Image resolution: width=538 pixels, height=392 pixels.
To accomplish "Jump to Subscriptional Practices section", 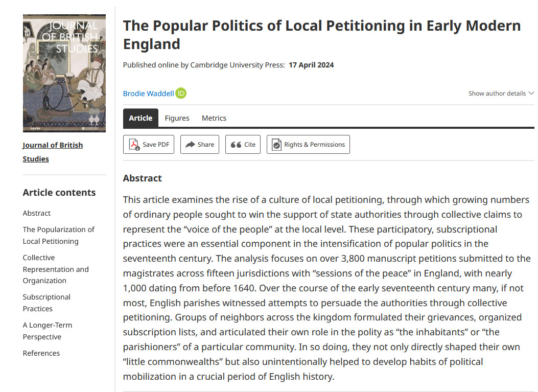I will coord(46,303).
